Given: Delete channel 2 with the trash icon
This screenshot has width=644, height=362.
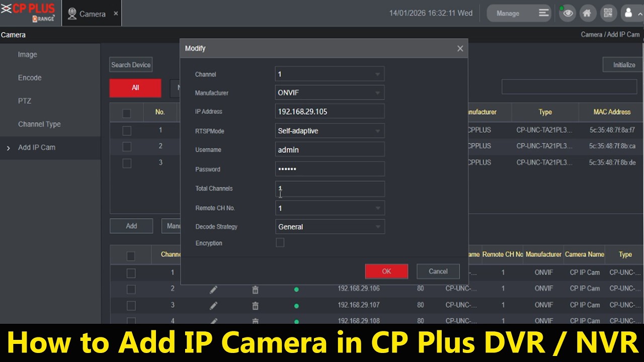Looking at the screenshot, I should [x=255, y=290].
